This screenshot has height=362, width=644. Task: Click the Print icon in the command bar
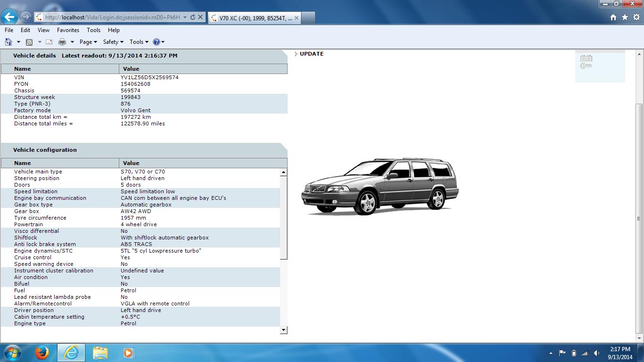(x=62, y=42)
